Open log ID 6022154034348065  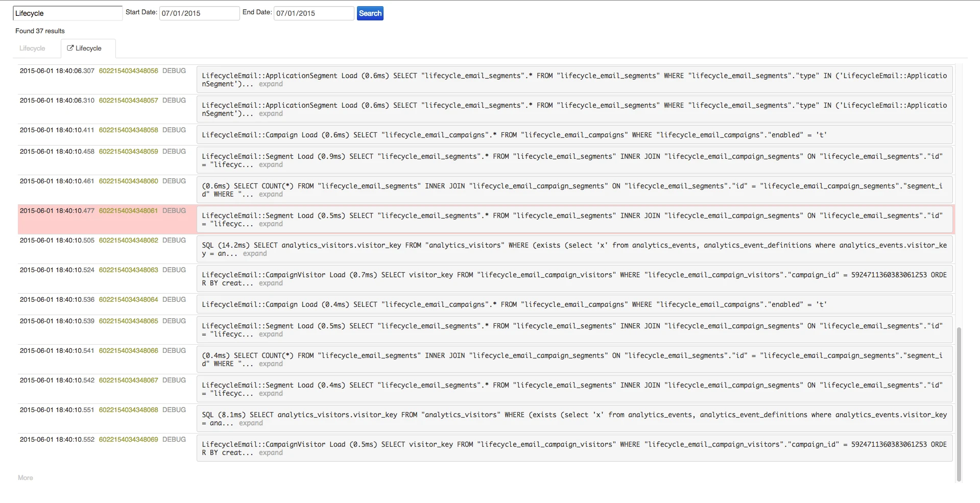point(128,321)
